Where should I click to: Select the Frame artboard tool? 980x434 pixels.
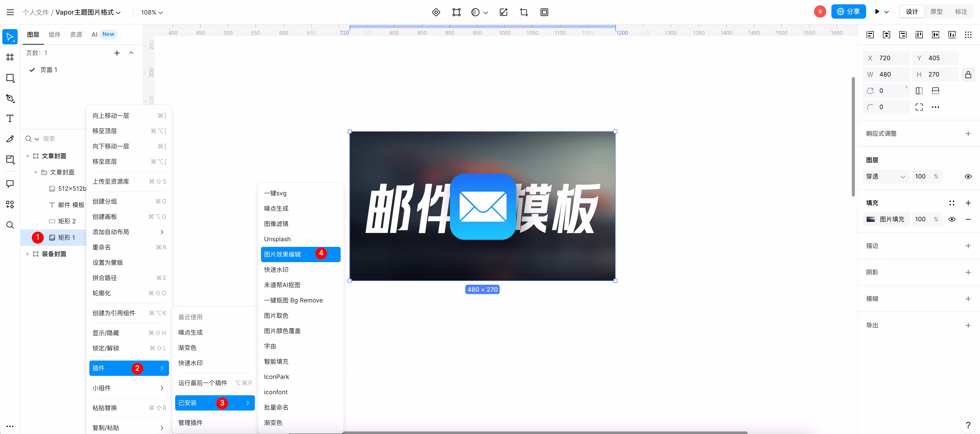click(x=10, y=57)
